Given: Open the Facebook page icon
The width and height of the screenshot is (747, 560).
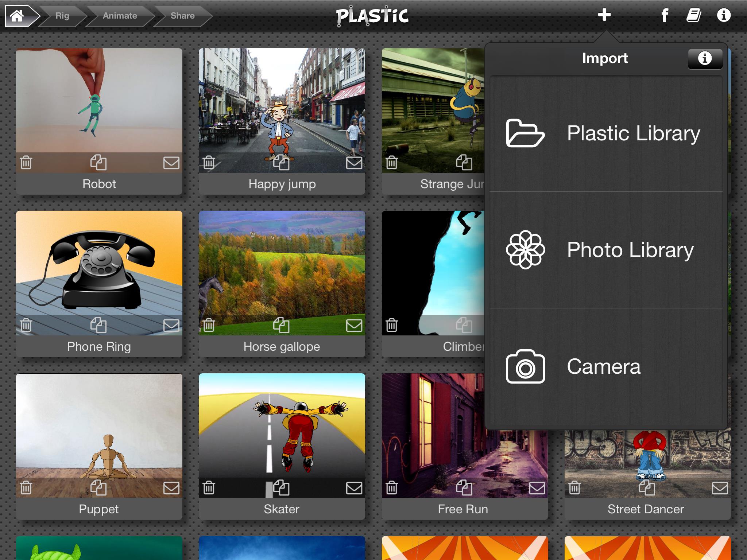Looking at the screenshot, I should pos(665,16).
